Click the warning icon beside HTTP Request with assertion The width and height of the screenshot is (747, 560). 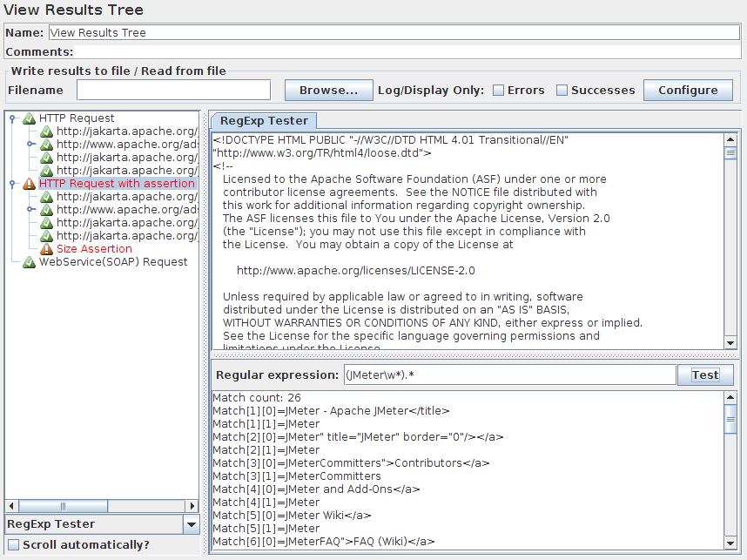tap(29, 184)
